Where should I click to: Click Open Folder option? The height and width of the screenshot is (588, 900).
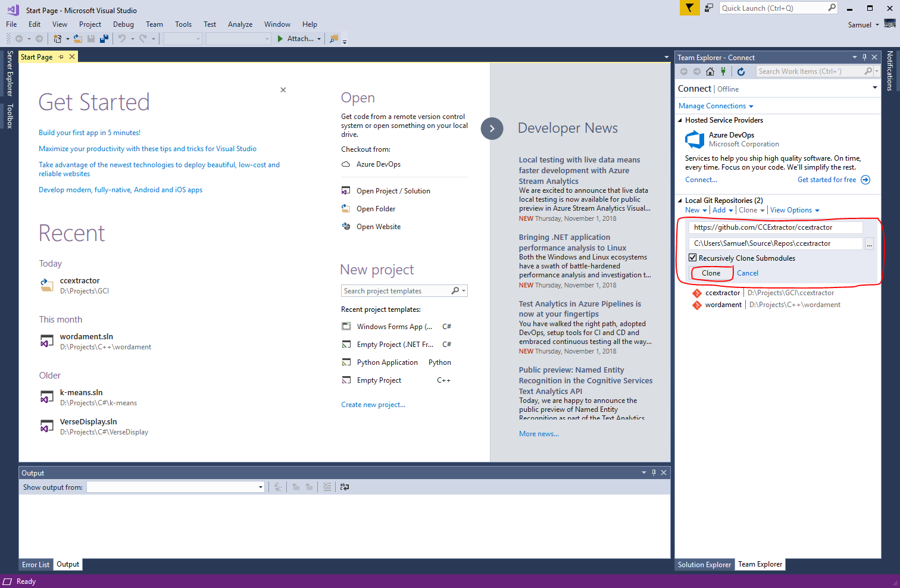[x=376, y=209]
